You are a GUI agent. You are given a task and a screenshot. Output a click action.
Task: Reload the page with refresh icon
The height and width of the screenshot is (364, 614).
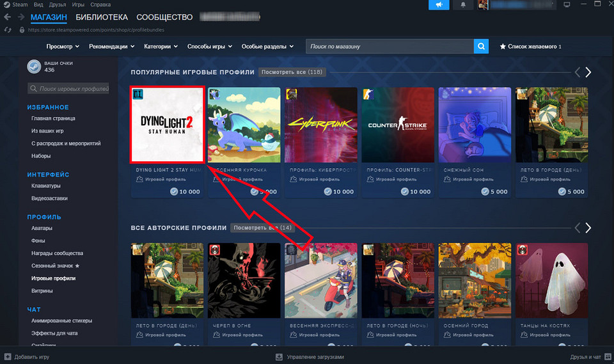pos(8,30)
